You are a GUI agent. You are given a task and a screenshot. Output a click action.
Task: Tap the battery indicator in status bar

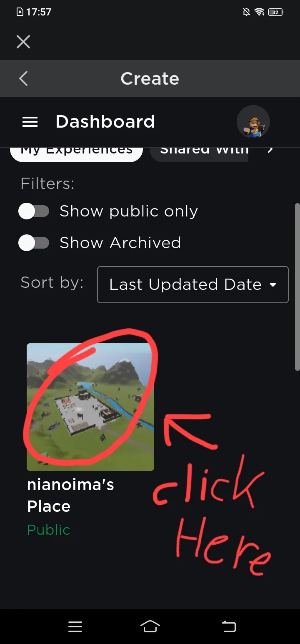pos(275,12)
